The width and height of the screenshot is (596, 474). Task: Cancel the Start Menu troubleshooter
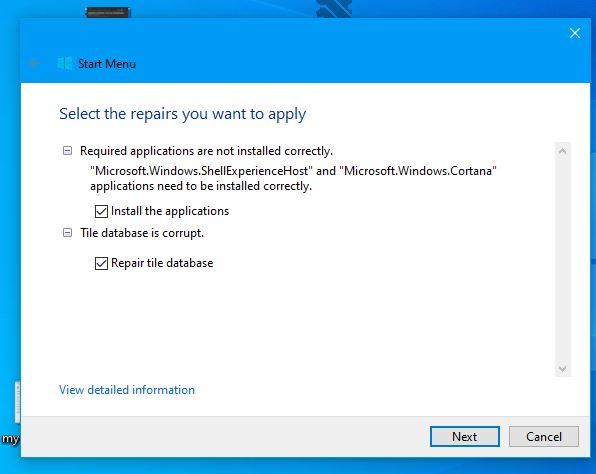click(x=544, y=436)
